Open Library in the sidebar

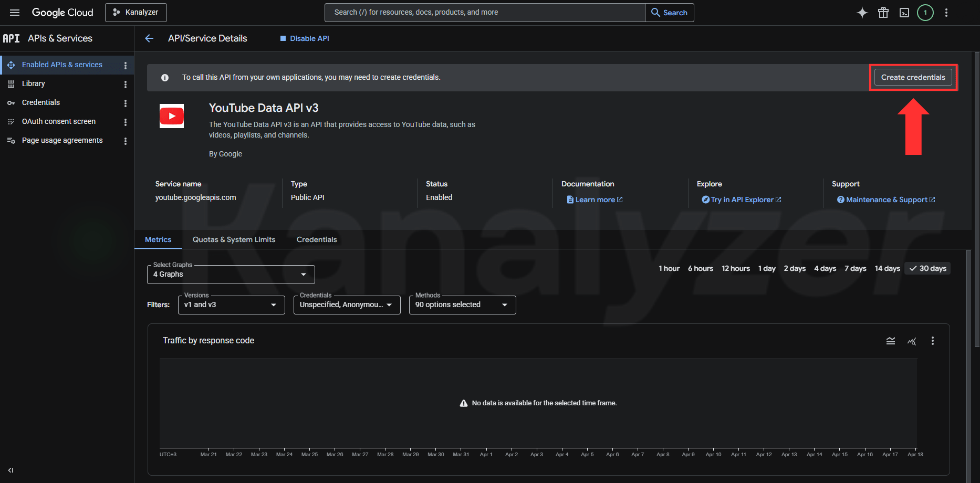coord(33,83)
